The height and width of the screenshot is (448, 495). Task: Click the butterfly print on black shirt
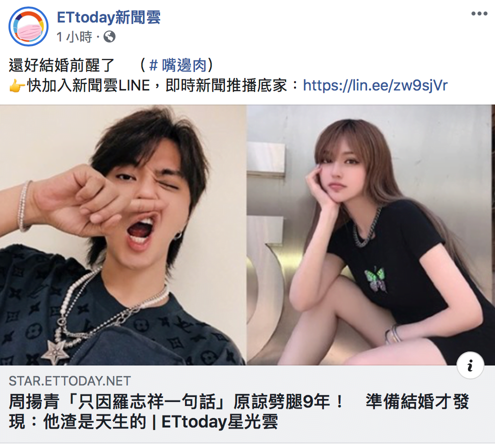(x=375, y=279)
